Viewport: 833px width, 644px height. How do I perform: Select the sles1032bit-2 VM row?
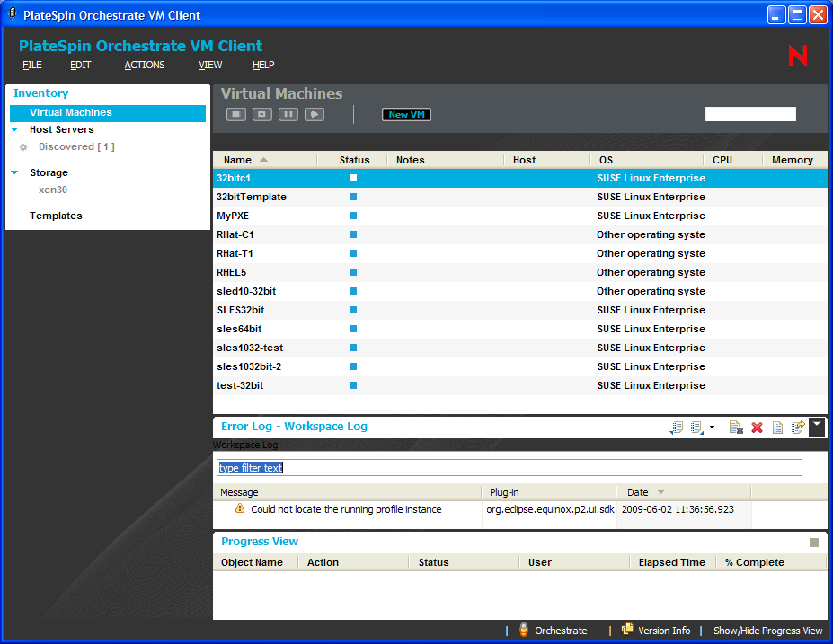point(520,366)
